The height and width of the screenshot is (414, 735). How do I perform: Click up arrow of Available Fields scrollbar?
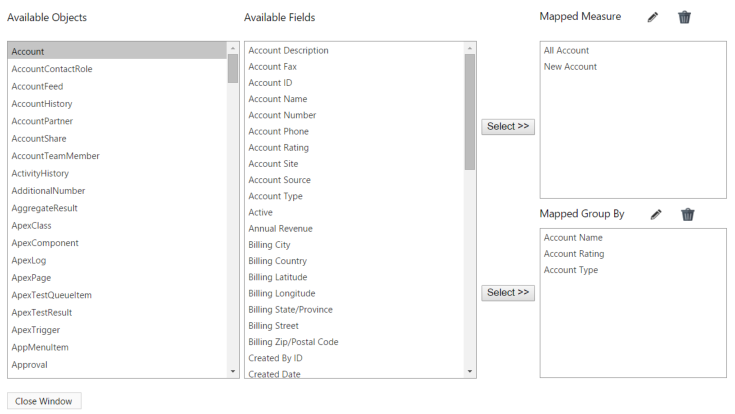pos(470,48)
